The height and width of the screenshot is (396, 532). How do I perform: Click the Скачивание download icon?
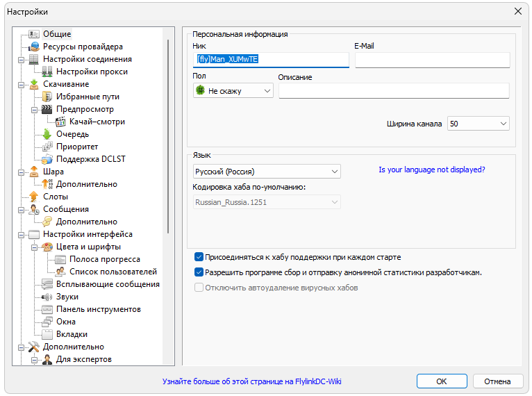tap(34, 84)
